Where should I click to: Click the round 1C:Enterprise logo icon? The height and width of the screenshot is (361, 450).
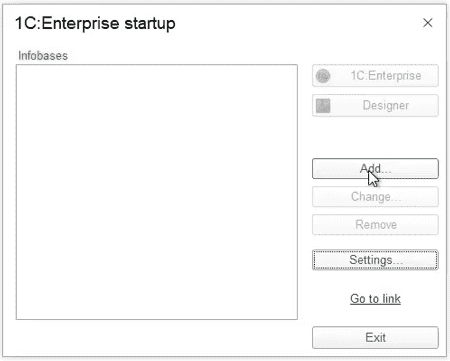click(x=323, y=76)
